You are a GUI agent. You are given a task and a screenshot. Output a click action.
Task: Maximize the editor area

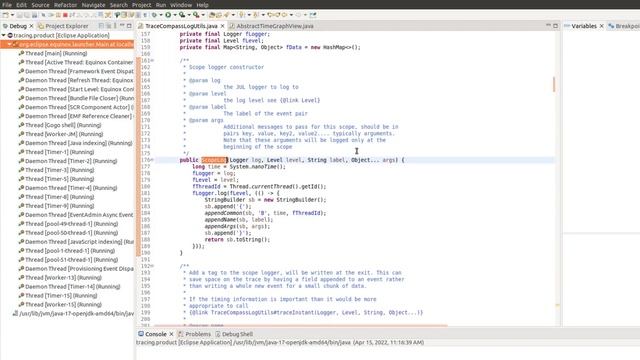pos(555,26)
